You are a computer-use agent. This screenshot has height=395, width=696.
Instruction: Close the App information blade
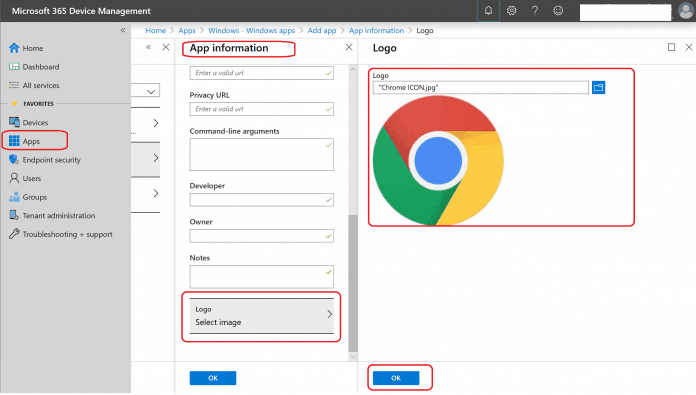(349, 47)
